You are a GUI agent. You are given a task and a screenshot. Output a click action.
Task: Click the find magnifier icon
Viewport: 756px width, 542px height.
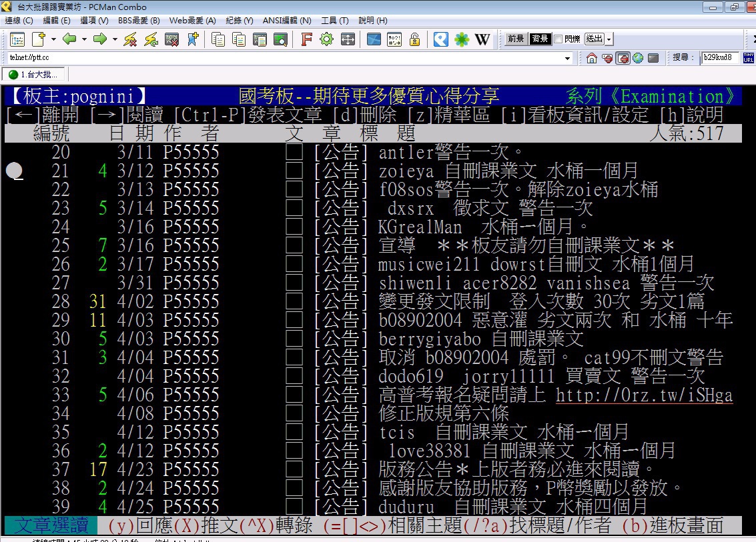[x=280, y=39]
